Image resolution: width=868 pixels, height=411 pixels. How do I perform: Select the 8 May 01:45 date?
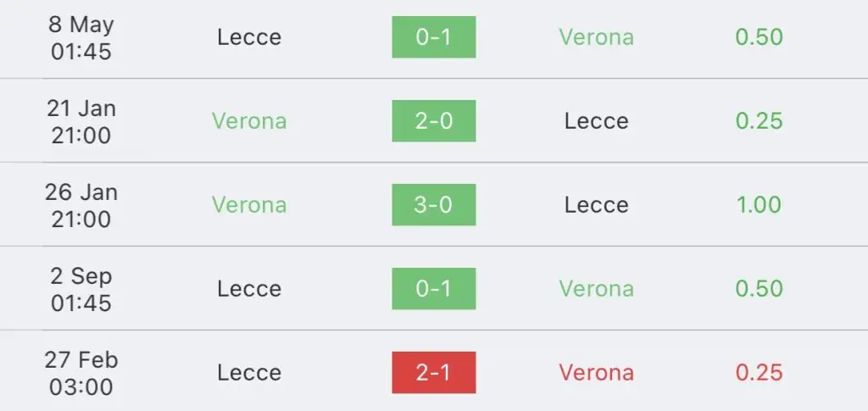81,37
